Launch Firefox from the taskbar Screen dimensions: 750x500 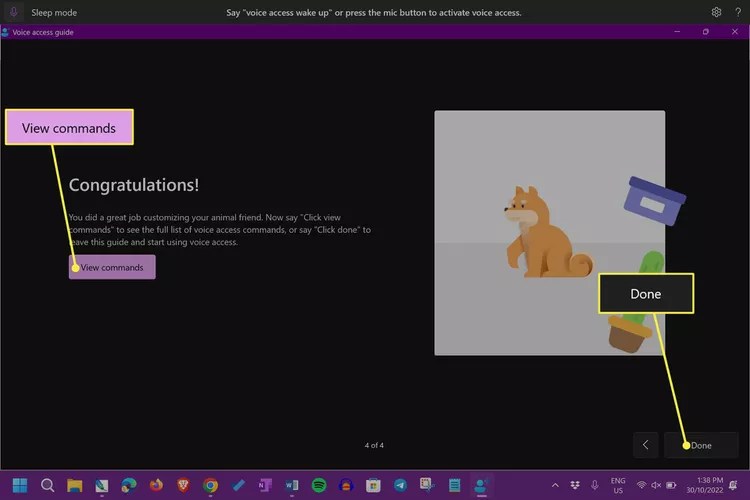click(156, 485)
